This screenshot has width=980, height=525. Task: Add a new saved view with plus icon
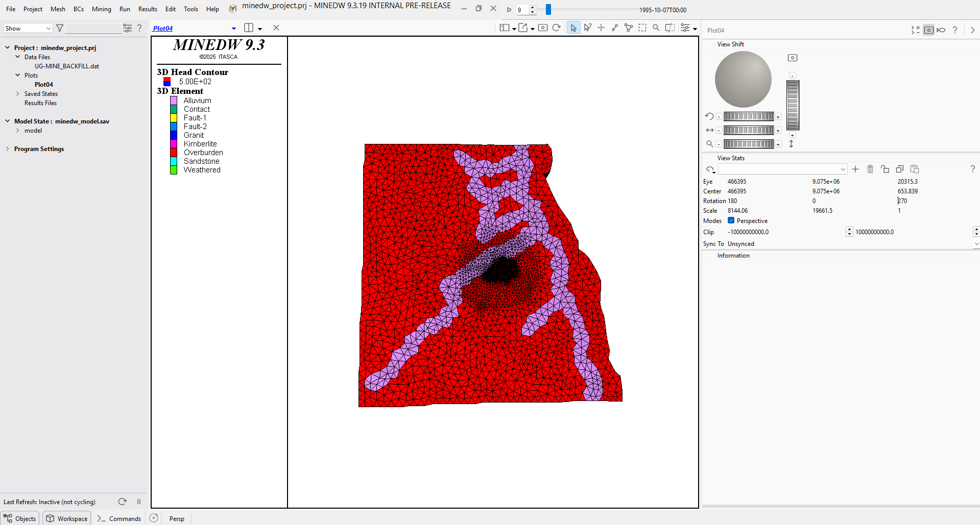(x=855, y=169)
